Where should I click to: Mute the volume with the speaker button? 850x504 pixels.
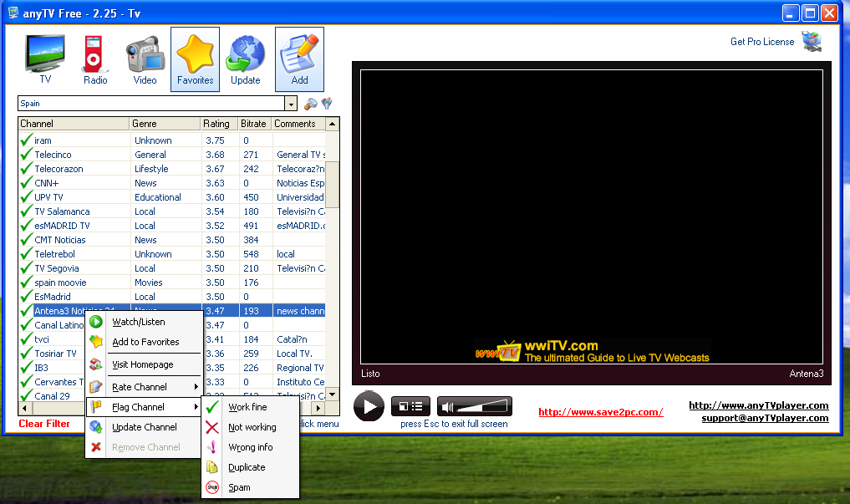click(446, 406)
